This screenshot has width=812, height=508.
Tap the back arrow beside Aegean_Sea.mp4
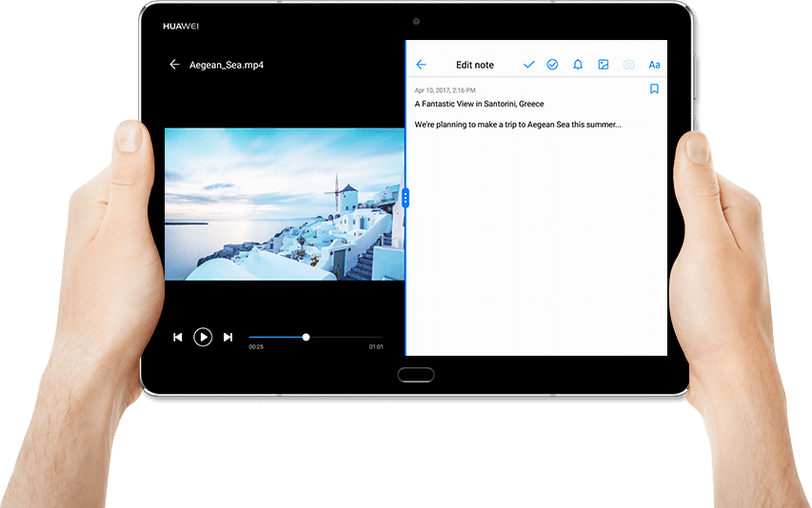(x=174, y=65)
